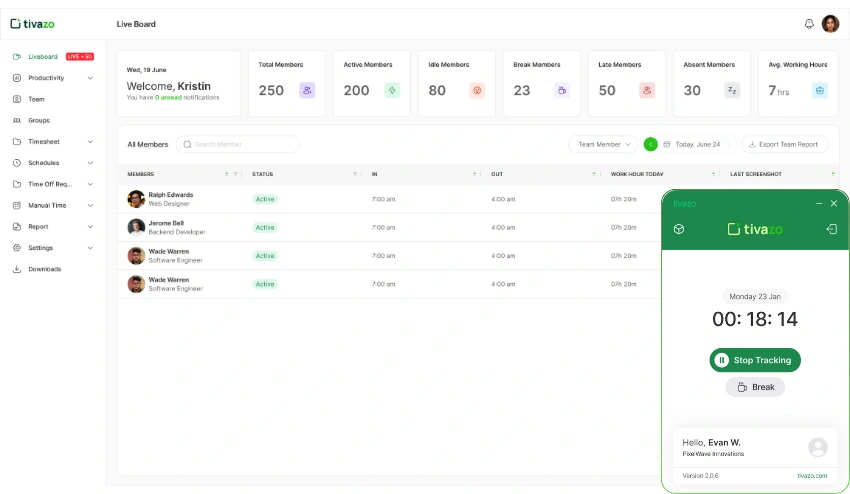Select Jerome Bell member row
Image resolution: width=850 pixels, height=494 pixels.
tap(389, 227)
